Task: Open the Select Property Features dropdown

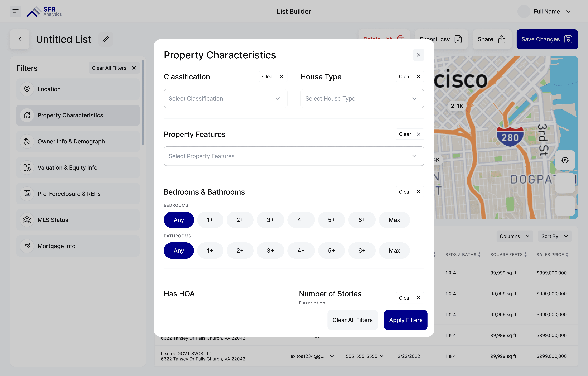Action: point(294,156)
